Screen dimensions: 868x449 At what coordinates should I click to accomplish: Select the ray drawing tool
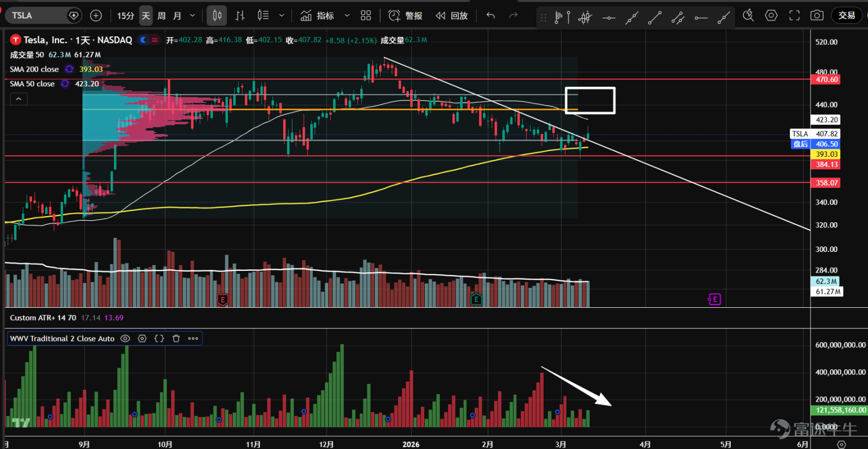(x=724, y=18)
